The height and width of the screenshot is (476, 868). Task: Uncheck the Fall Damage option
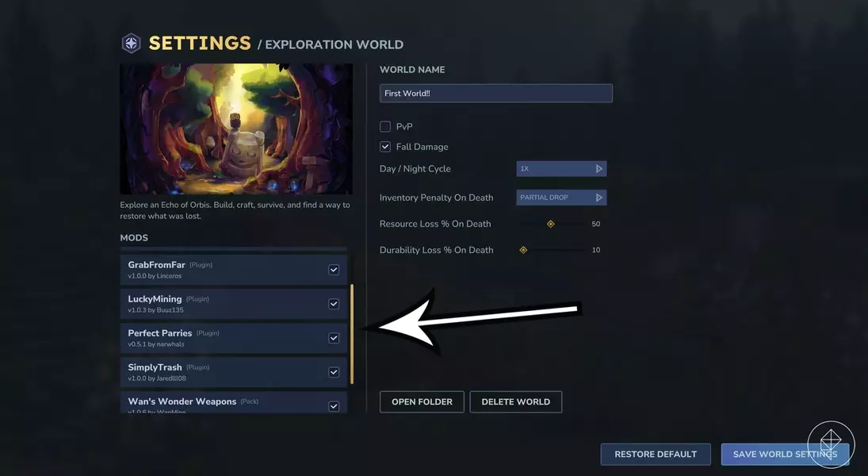tap(385, 147)
